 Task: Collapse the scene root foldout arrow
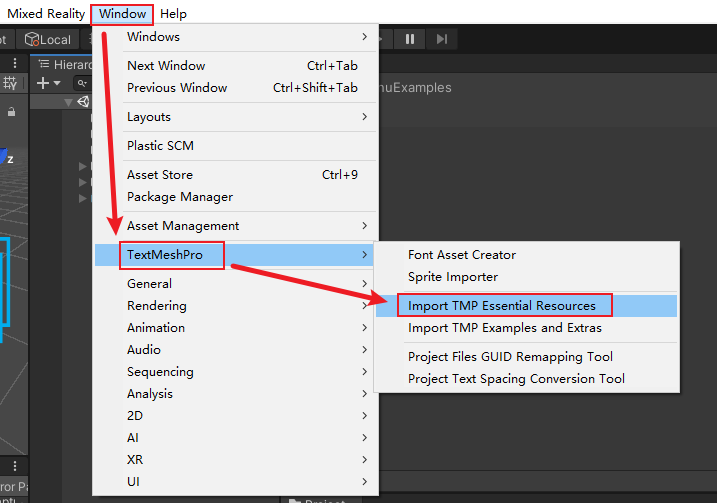68,102
